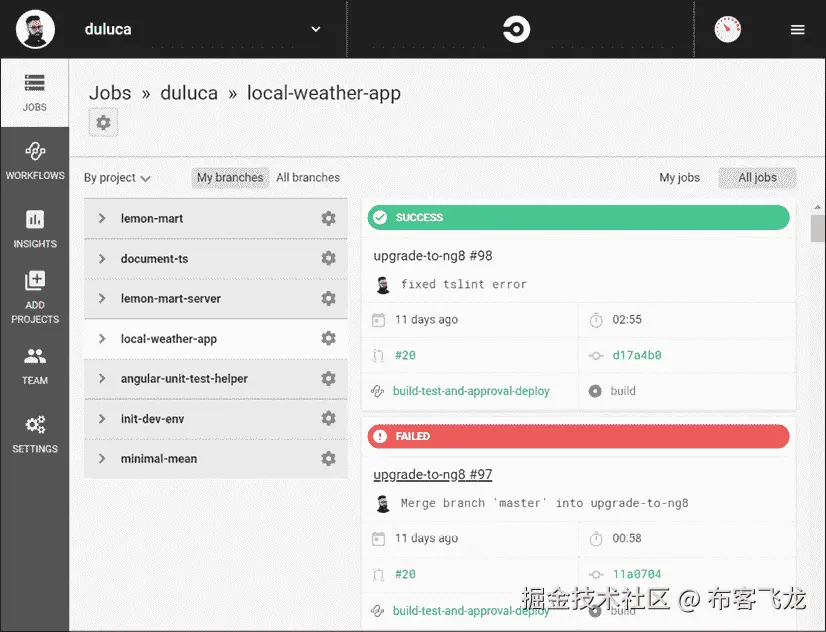Open pull request #20 on job #98
The width and height of the screenshot is (826, 632).
click(405, 356)
